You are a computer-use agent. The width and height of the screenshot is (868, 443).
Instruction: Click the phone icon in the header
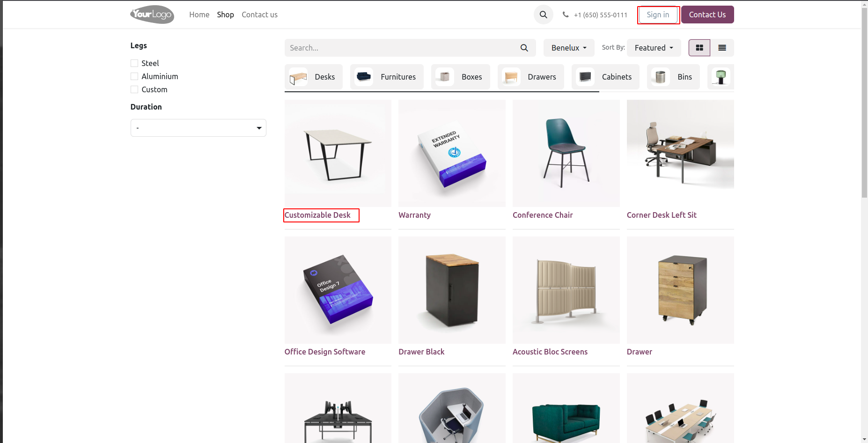[566, 15]
